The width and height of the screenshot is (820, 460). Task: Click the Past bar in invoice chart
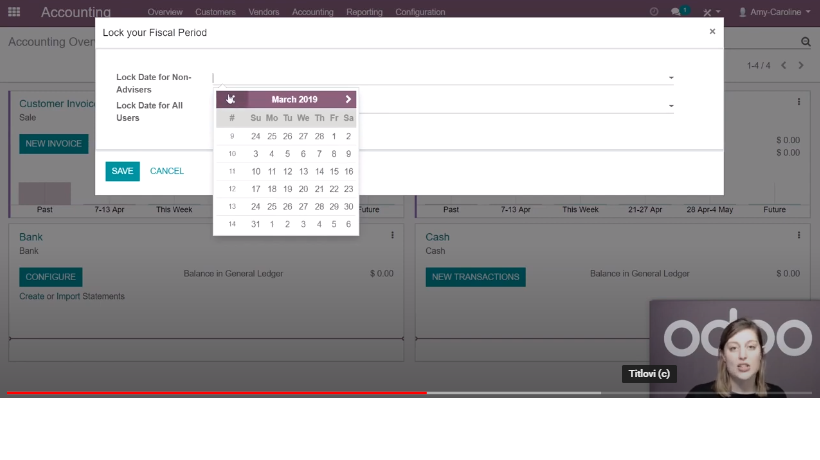pyautogui.click(x=44, y=193)
